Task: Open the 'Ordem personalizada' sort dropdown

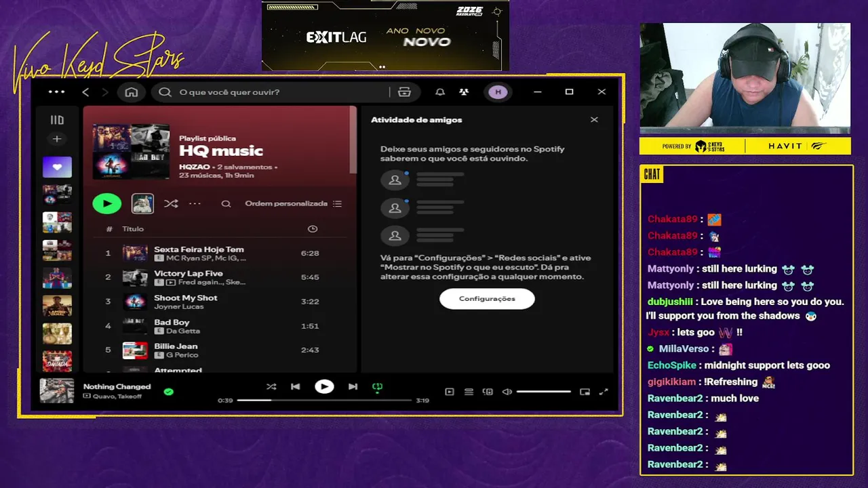Action: point(294,203)
